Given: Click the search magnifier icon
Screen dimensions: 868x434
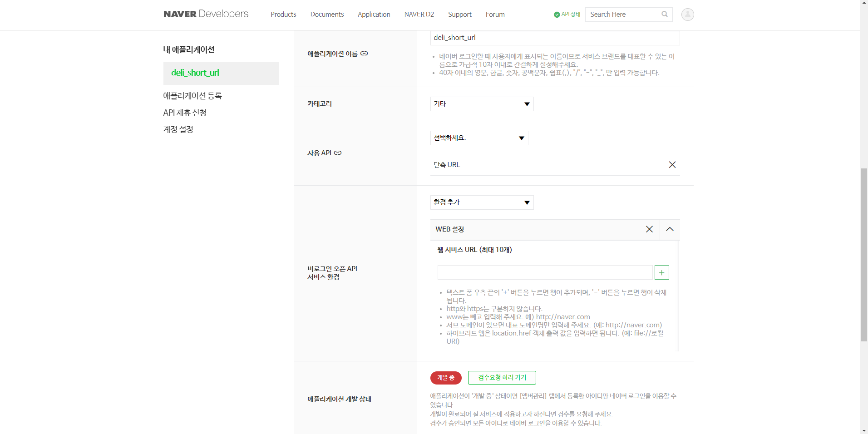Looking at the screenshot, I should (665, 14).
